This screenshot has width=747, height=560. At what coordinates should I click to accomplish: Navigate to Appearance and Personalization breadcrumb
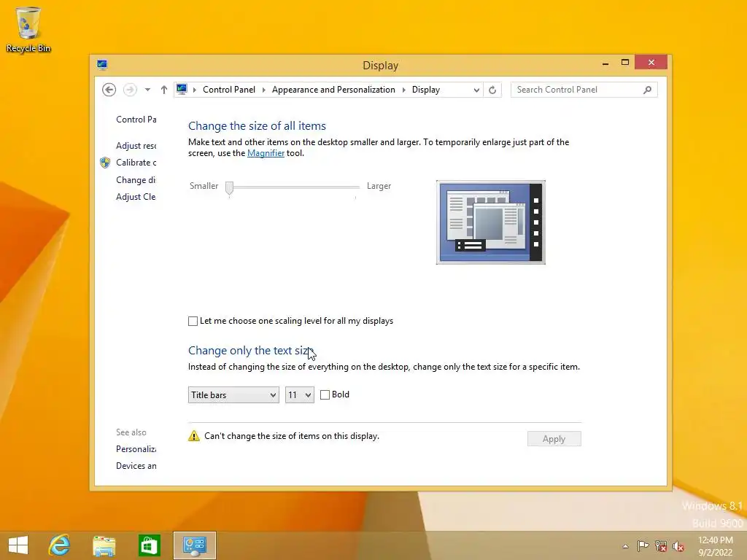point(333,90)
